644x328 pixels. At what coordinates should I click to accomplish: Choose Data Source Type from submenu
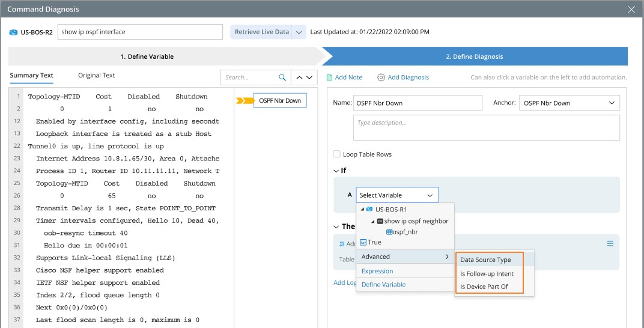[485, 260]
